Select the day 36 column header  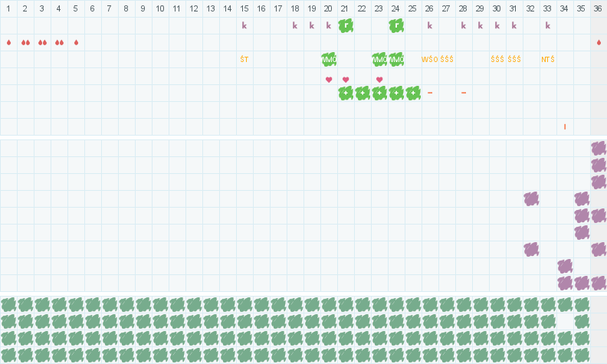click(599, 8)
